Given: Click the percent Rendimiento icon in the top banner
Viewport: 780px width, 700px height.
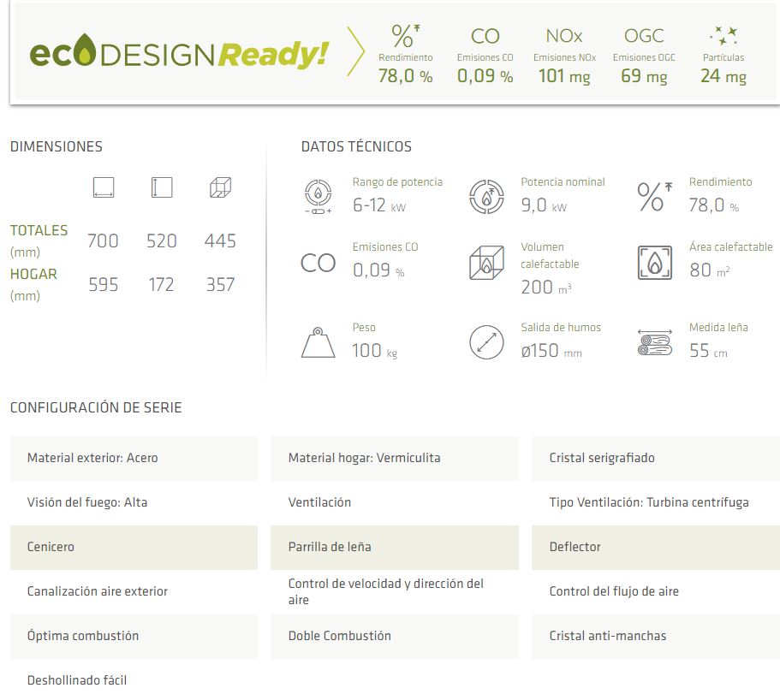Looking at the screenshot, I should click(x=406, y=36).
